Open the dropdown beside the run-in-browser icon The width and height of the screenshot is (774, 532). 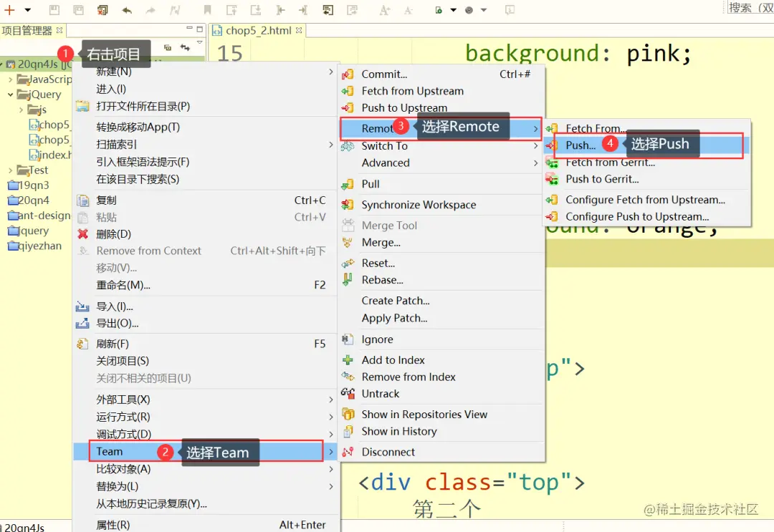pyautogui.click(x=453, y=10)
